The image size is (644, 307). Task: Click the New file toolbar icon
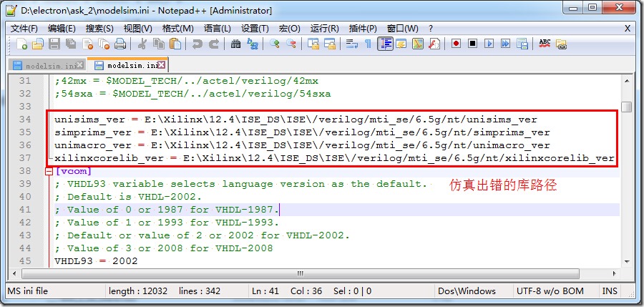coord(22,44)
